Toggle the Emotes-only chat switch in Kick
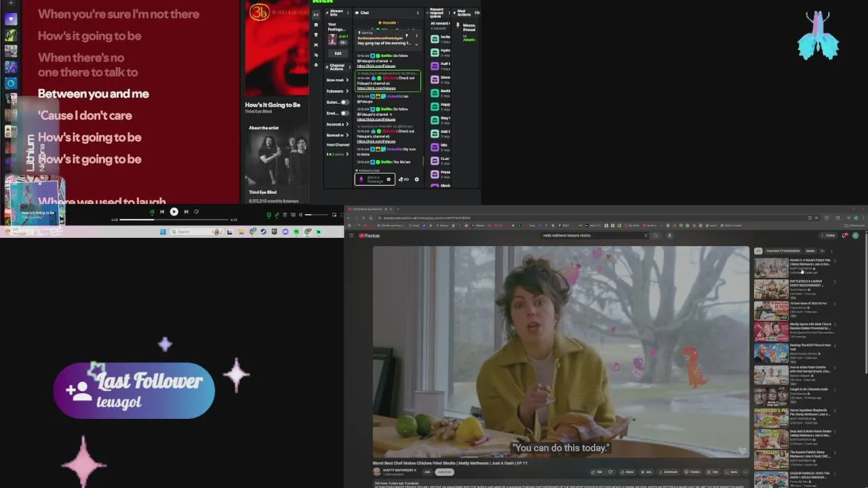The image size is (868, 488). pos(345,113)
